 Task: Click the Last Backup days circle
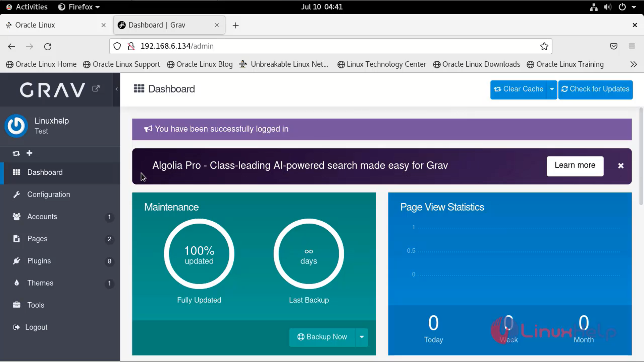pyautogui.click(x=309, y=254)
